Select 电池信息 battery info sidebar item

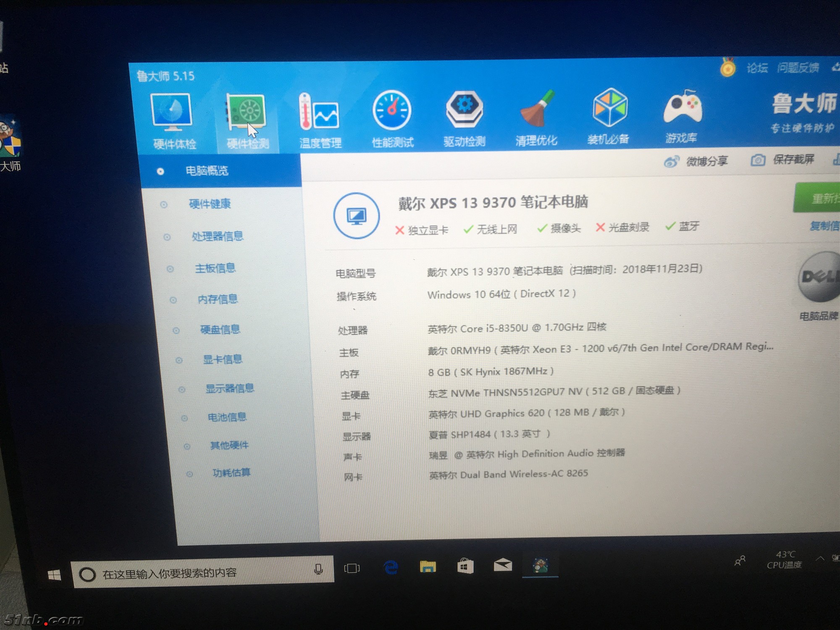[227, 417]
